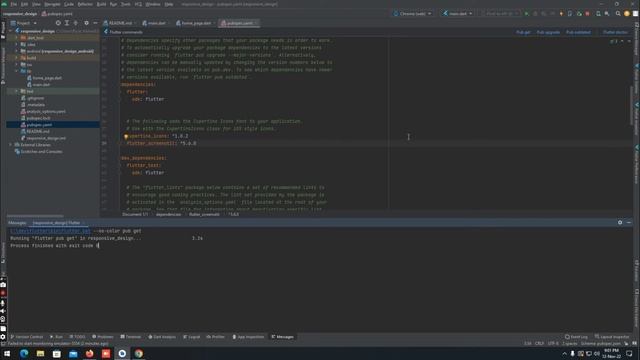Click the red Stop button in toolbar
This screenshot has width=640, height=360.
(x=588, y=13)
